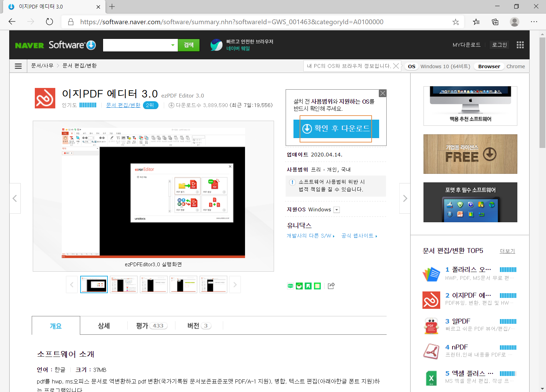Show next screenshot with right arrow
Viewport: 546px width, 392px height.
405,198
